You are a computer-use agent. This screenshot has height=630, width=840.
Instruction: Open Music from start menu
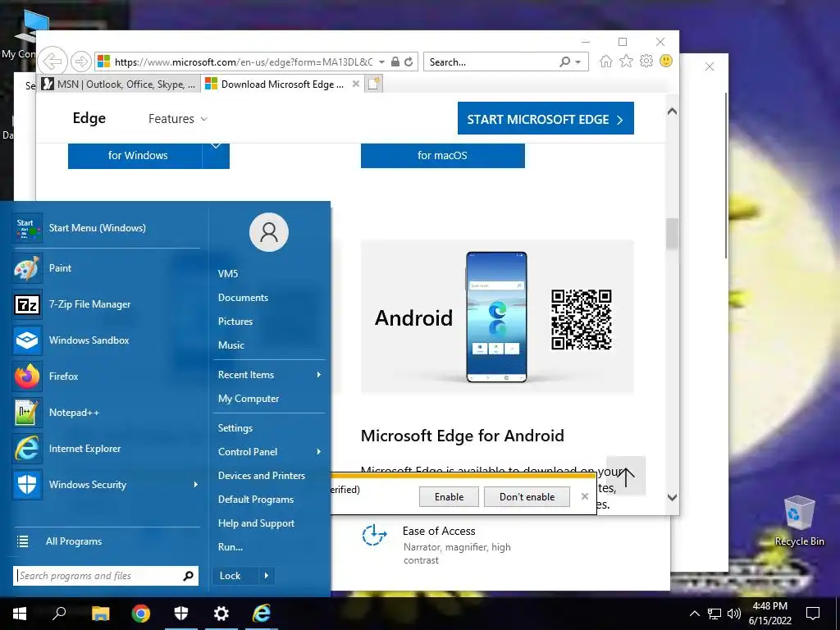(x=231, y=345)
